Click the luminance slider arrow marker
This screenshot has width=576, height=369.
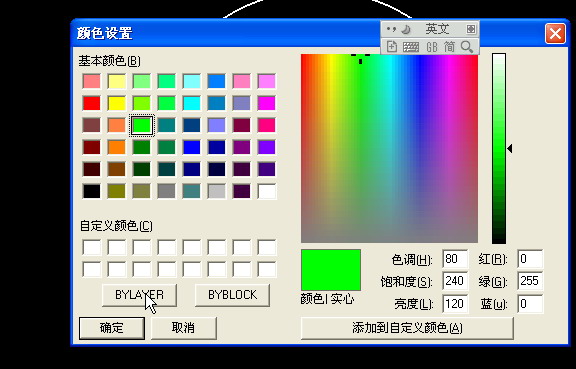tap(510, 148)
